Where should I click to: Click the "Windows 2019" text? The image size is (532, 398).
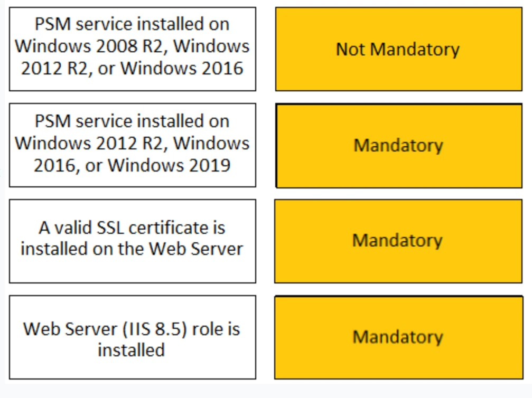click(x=175, y=165)
